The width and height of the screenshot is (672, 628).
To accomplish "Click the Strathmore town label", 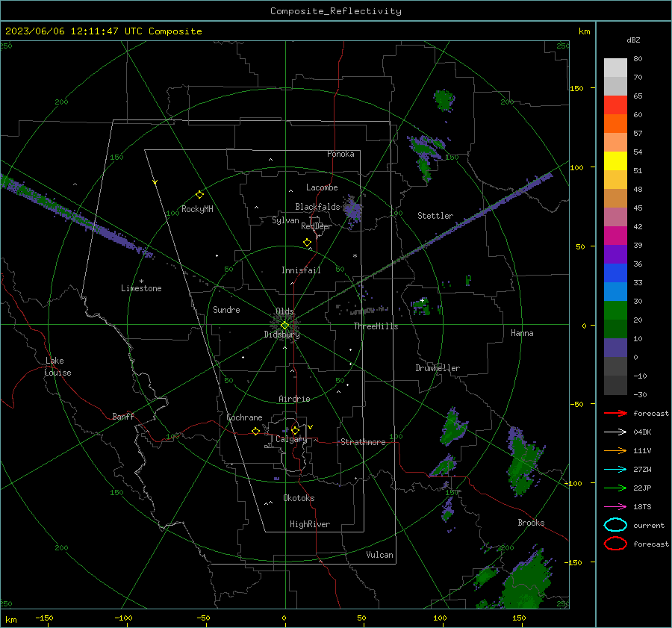I will point(363,442).
